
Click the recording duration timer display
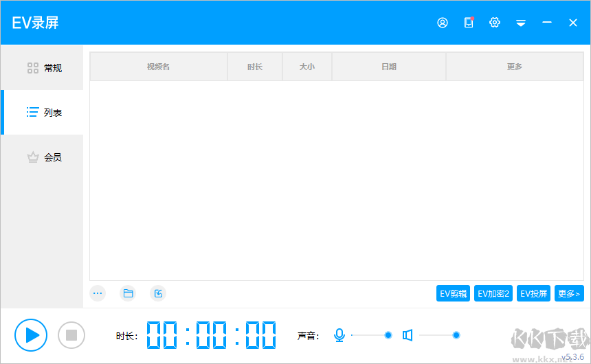tap(211, 335)
